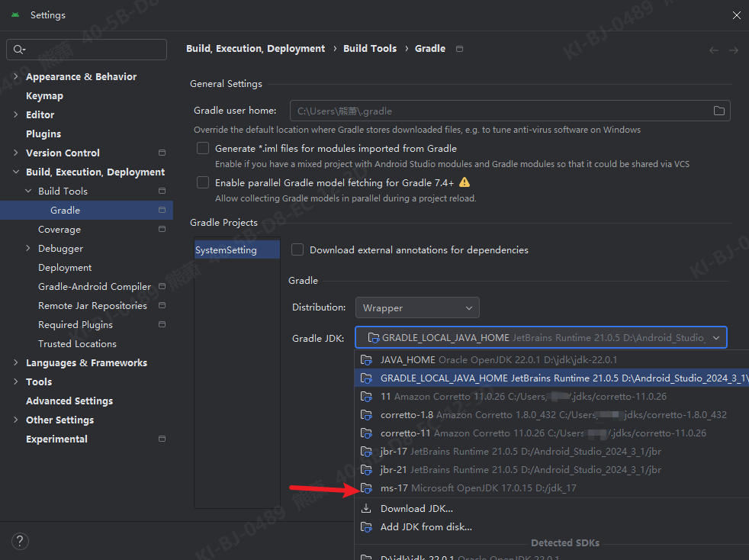Click the Help question mark icon
749x560 pixels.
coord(20,541)
